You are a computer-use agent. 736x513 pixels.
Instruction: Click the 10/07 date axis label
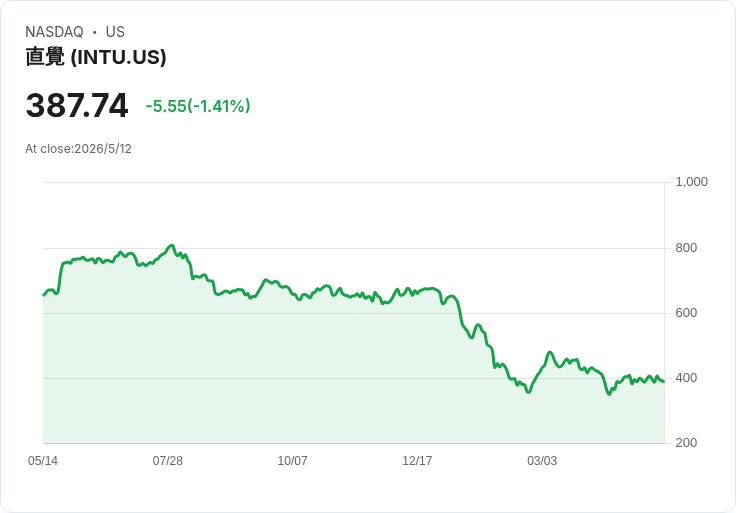[x=292, y=460]
